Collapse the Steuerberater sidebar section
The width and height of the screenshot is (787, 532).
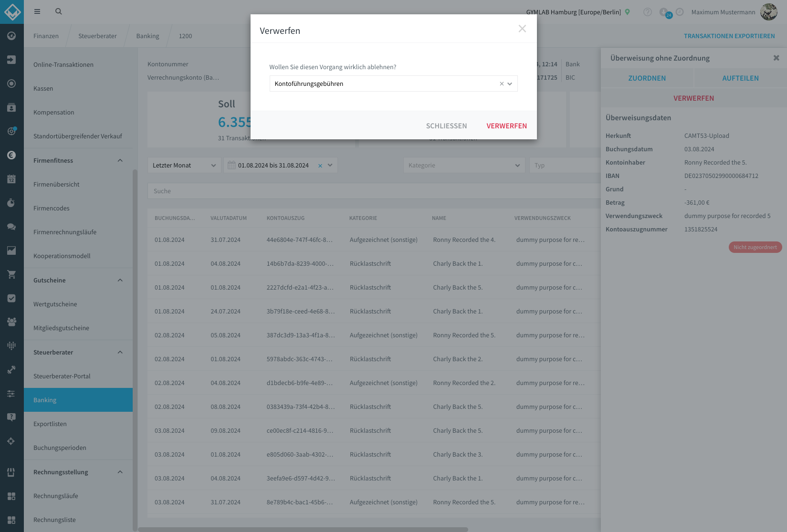120,352
